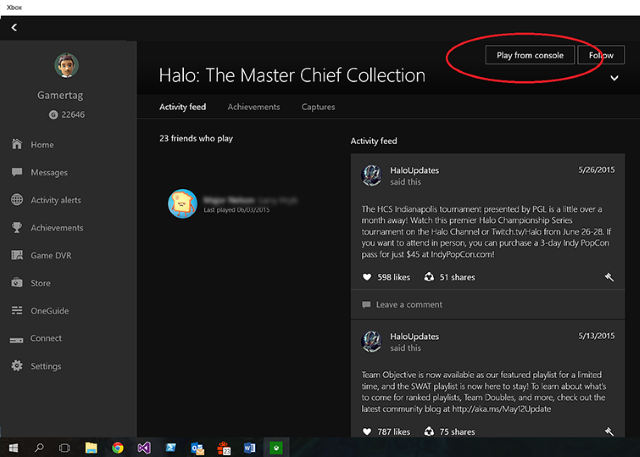Click the Leave a comment field

pyautogui.click(x=488, y=305)
